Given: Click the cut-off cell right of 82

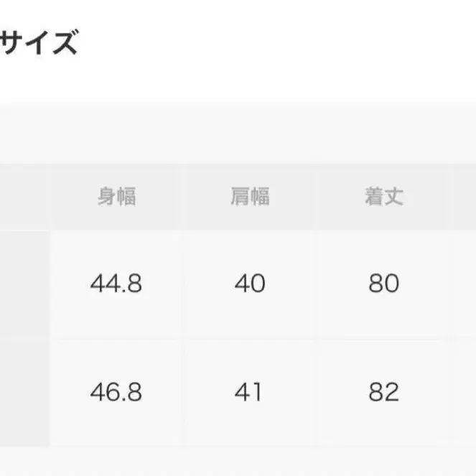Looking at the screenshot, I should pyautogui.click(x=465, y=392).
